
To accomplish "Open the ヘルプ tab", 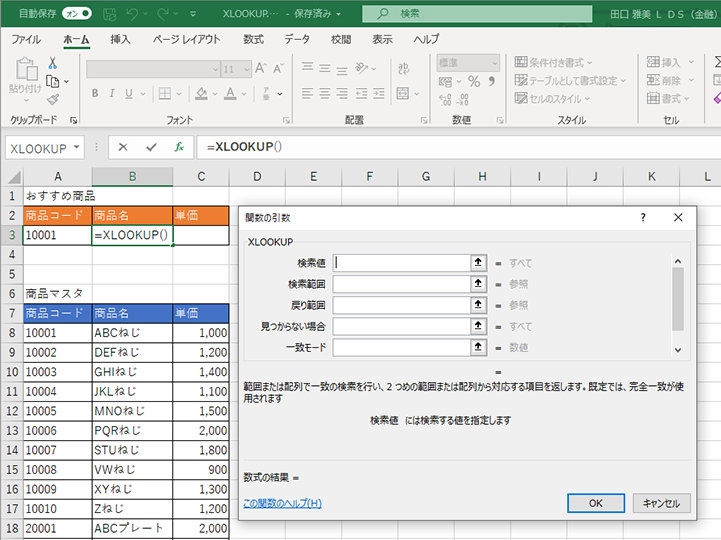I will click(426, 40).
